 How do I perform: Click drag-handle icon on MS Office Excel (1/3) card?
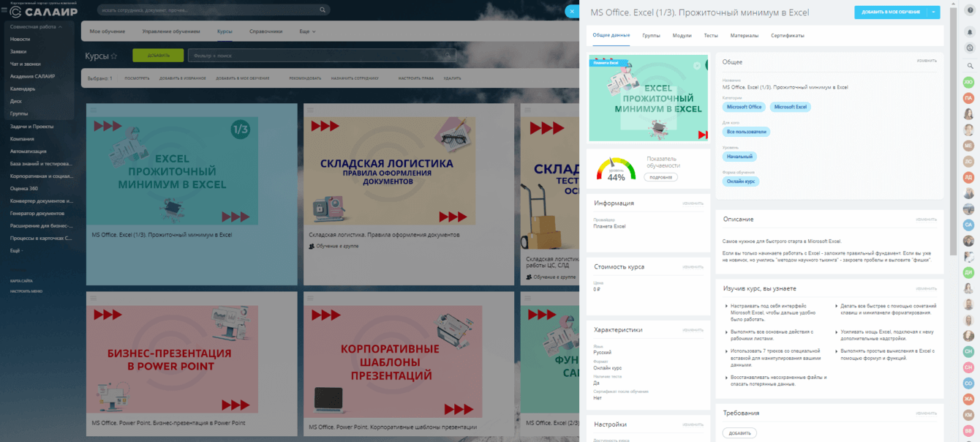click(x=93, y=110)
